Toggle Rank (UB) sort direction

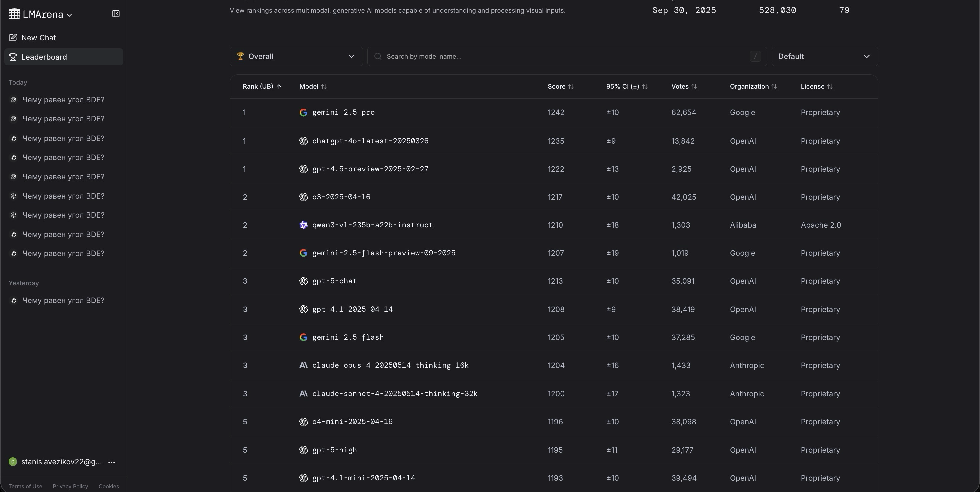coord(262,87)
